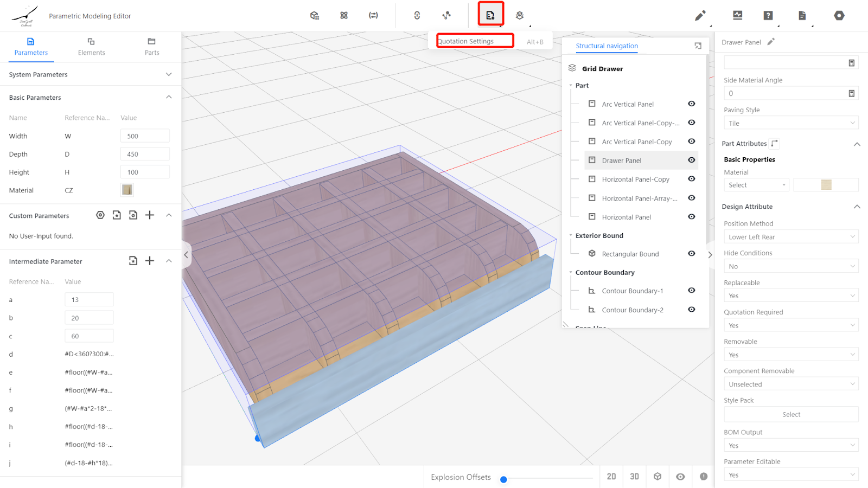Hide Contour Boundary-1 with eye icon
The width and height of the screenshot is (868, 488).
(x=692, y=291)
